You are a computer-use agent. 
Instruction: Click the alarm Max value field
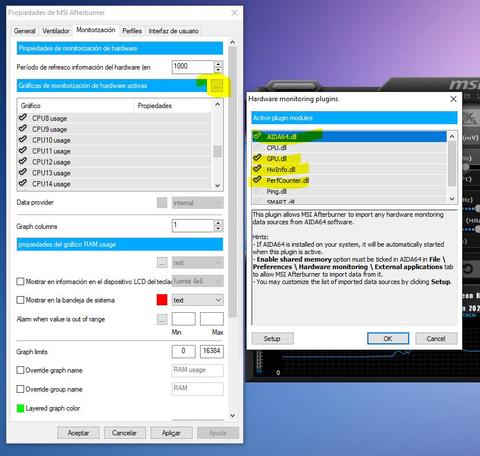pyautogui.click(x=212, y=319)
